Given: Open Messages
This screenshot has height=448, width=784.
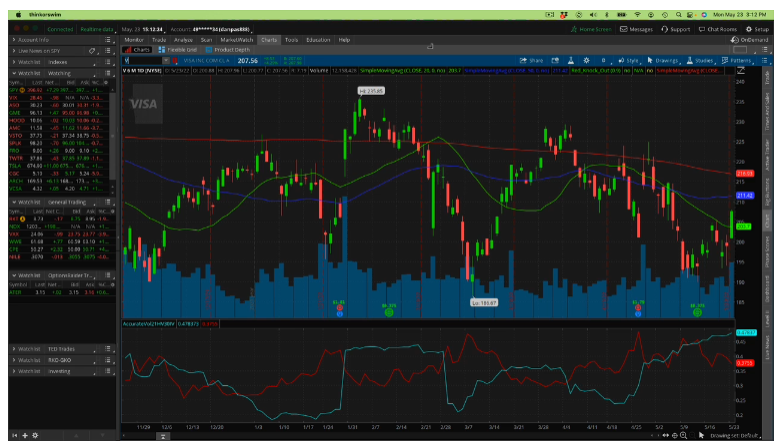Looking at the screenshot, I should coord(636,30).
